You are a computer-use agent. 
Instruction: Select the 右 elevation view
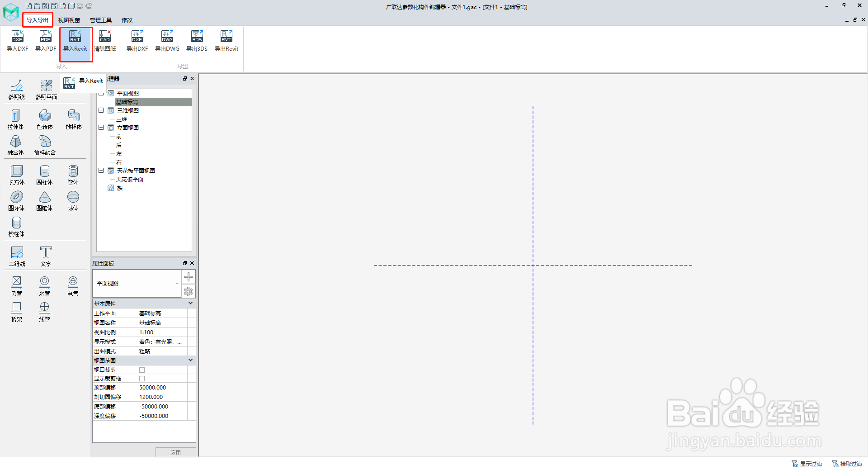[119, 162]
